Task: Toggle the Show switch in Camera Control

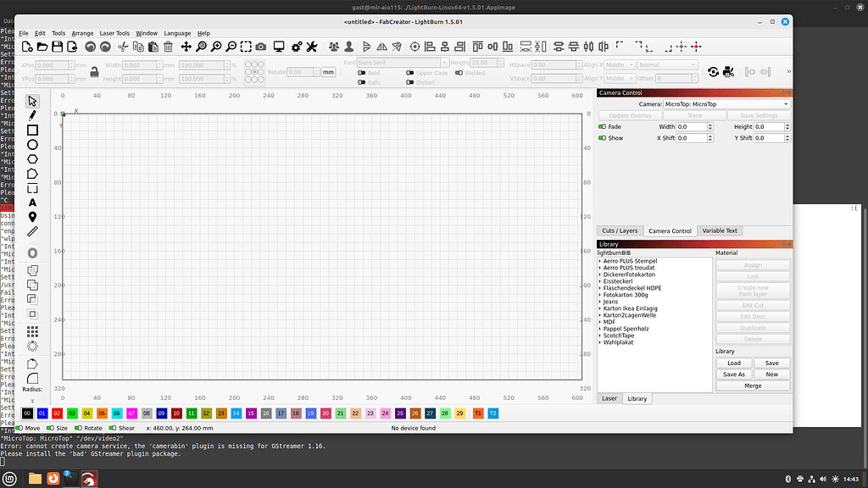Action: (x=604, y=138)
